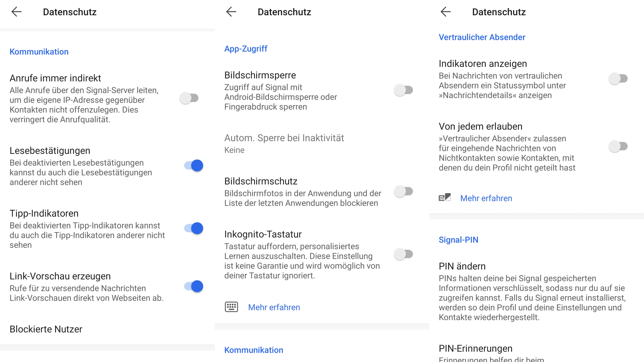Enable Von jedem erlauben switch
The image size is (644, 362).
tap(619, 146)
